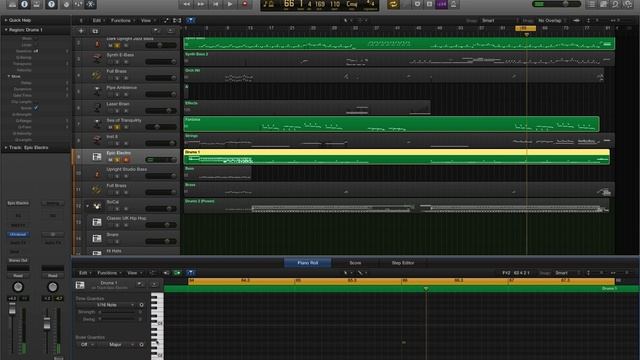Collapse the SoCal track stack triangle
The width and height of the screenshot is (640, 360).
pyautogui.click(x=87, y=206)
